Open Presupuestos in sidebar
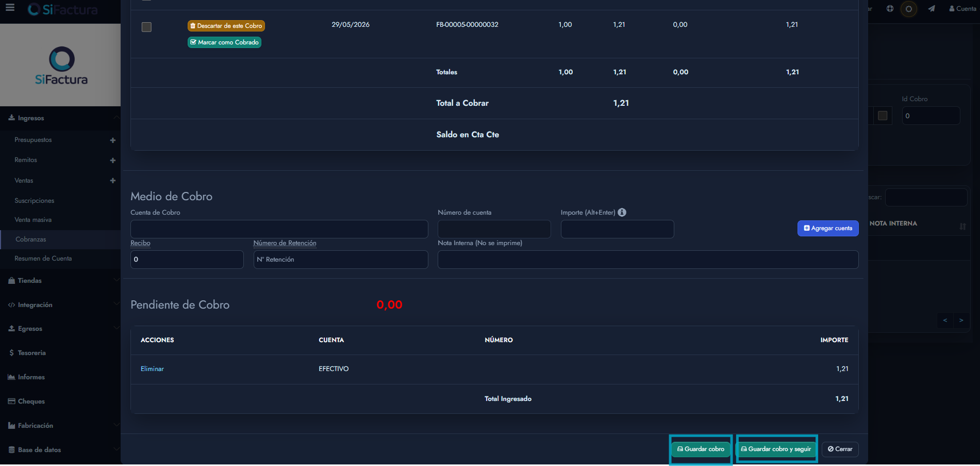The width and height of the screenshot is (980, 466). tap(33, 140)
